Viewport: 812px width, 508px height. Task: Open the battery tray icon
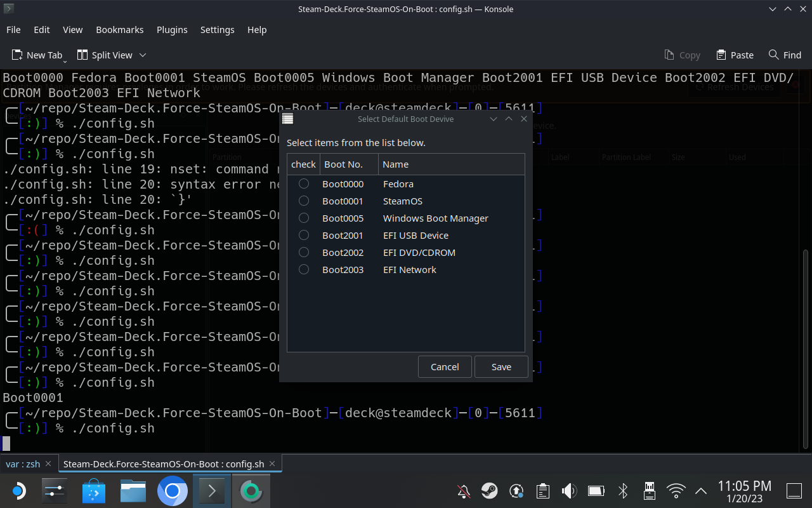coord(596,491)
